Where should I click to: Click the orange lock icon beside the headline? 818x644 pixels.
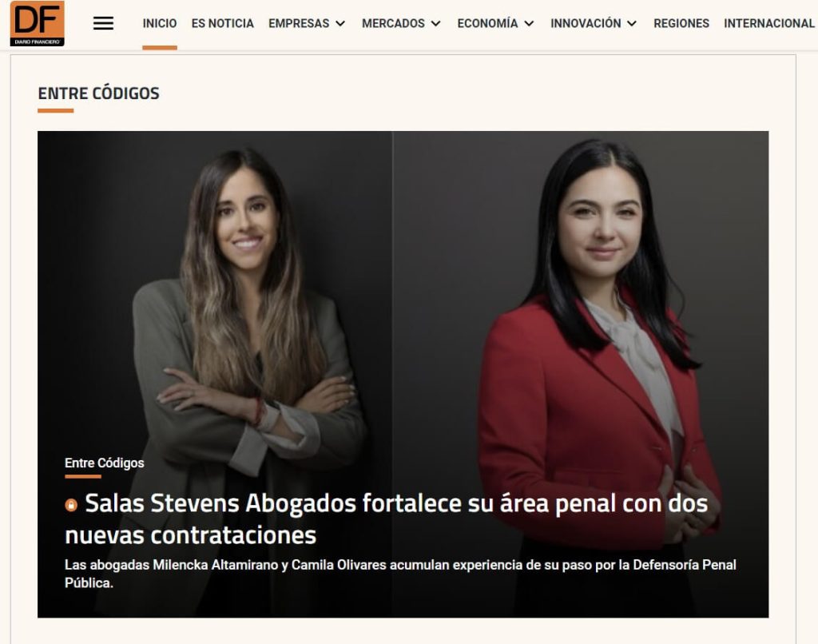71,505
